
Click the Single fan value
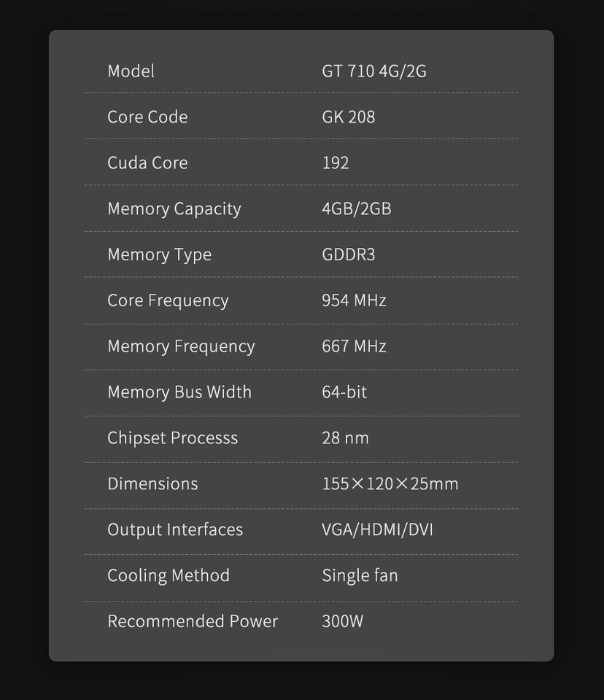[360, 576]
